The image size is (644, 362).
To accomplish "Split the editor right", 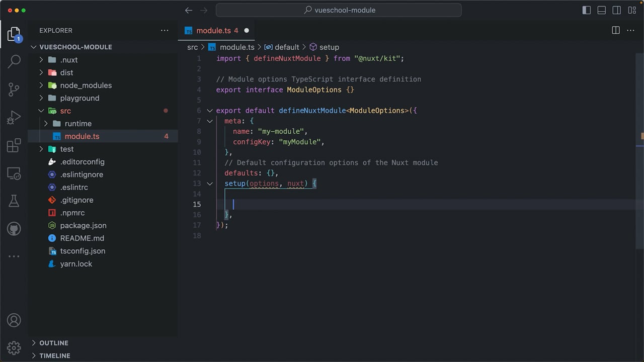I will coord(616,31).
